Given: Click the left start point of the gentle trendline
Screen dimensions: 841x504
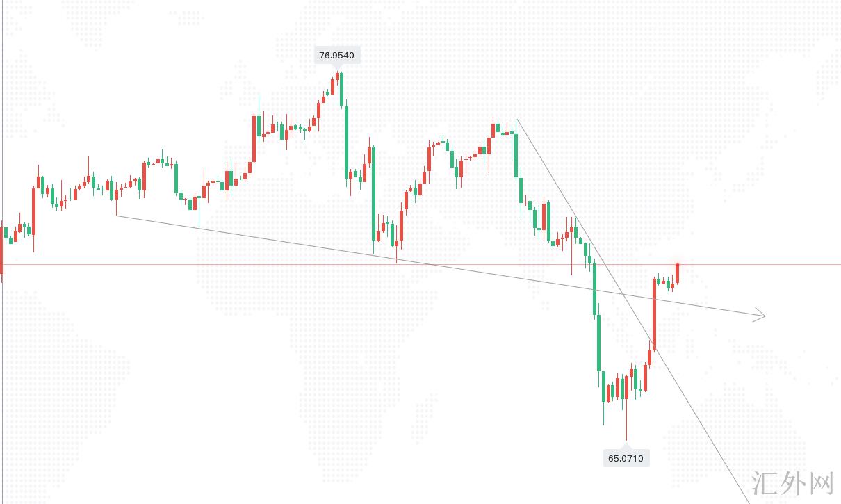Looking at the screenshot, I should click(116, 216).
